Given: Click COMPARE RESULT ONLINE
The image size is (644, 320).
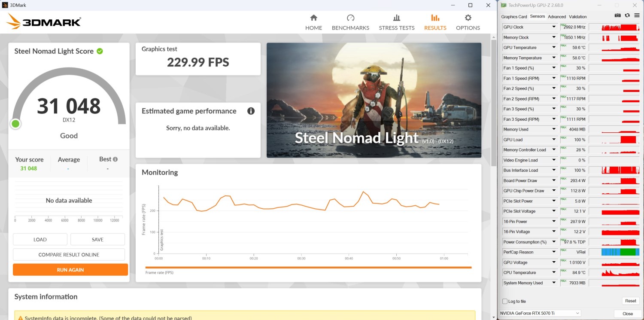Looking at the screenshot, I should click(69, 255).
